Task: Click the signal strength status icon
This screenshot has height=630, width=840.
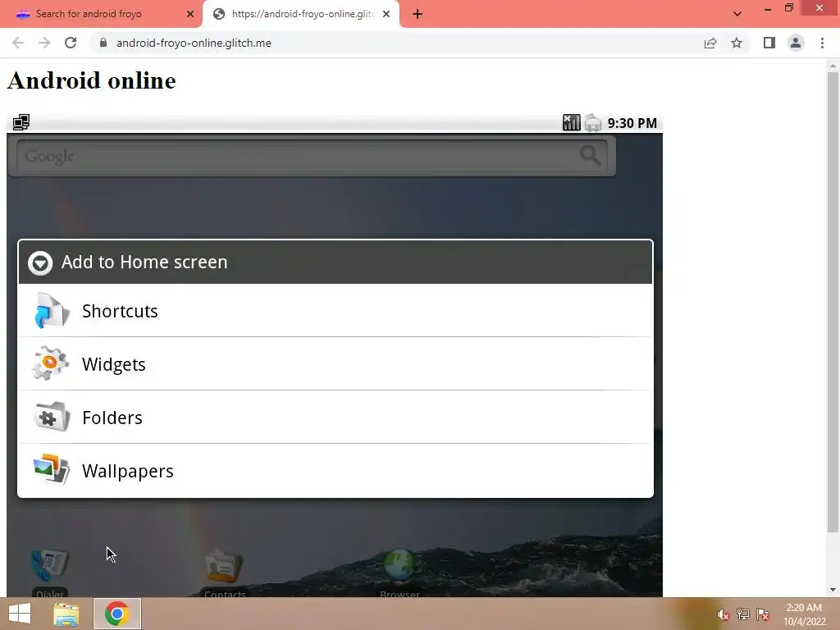Action: [x=571, y=123]
